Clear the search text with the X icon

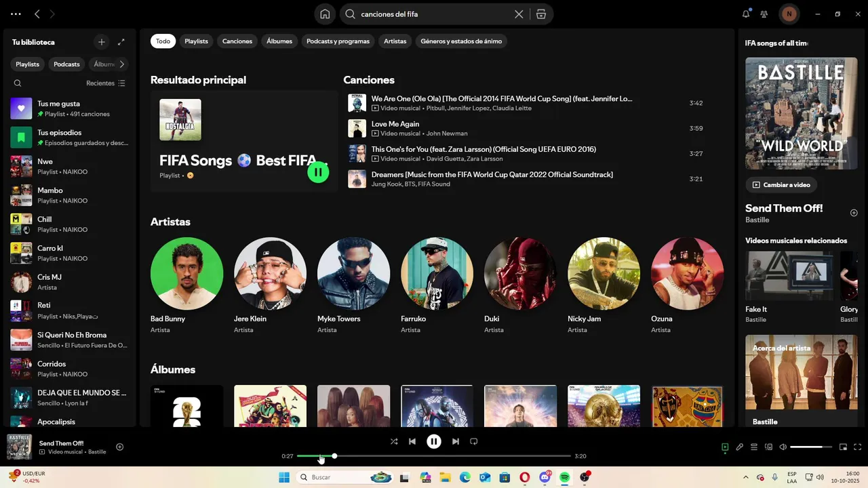(x=519, y=14)
